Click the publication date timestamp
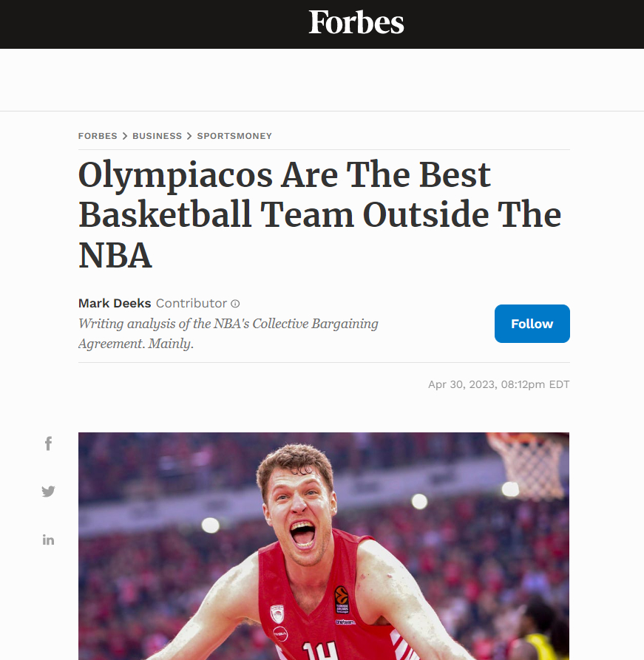 click(498, 384)
